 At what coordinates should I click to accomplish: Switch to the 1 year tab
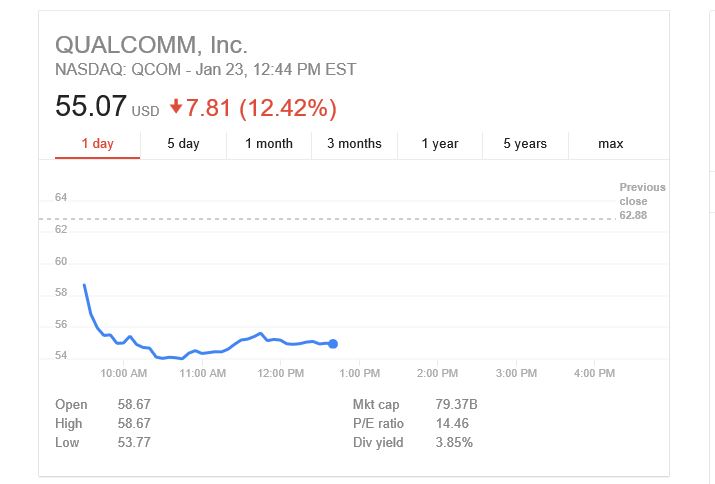click(x=440, y=144)
